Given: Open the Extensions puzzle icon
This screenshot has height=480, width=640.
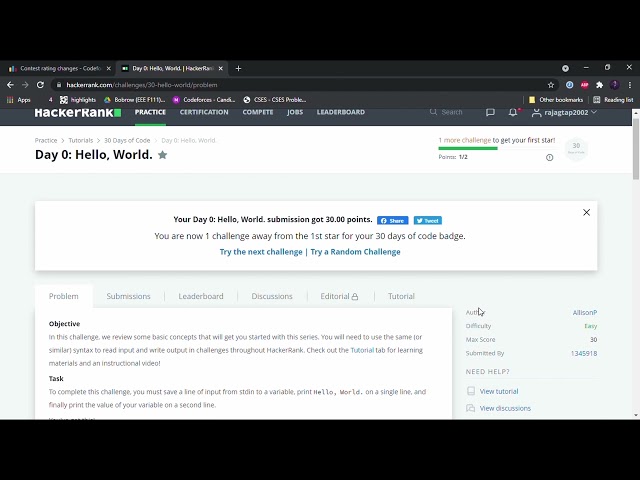Looking at the screenshot, I should tap(599, 85).
